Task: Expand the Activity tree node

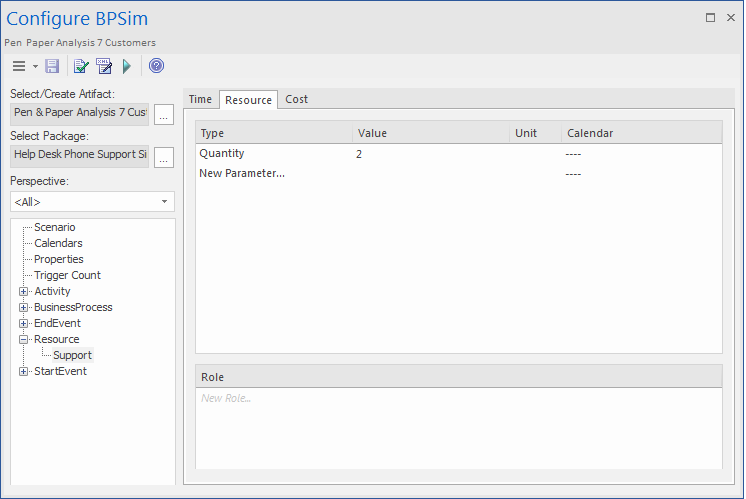Action: (24, 292)
